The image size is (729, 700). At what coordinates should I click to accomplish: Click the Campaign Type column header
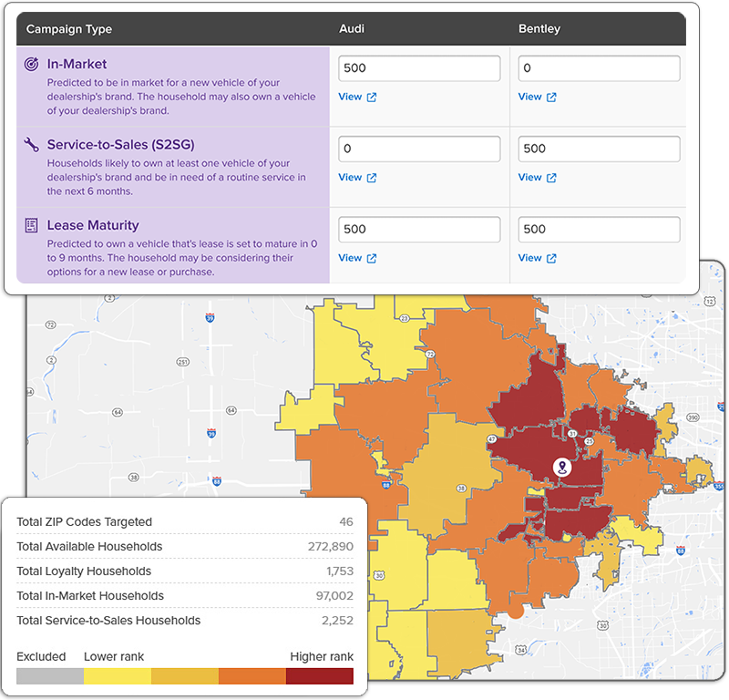[x=69, y=29]
